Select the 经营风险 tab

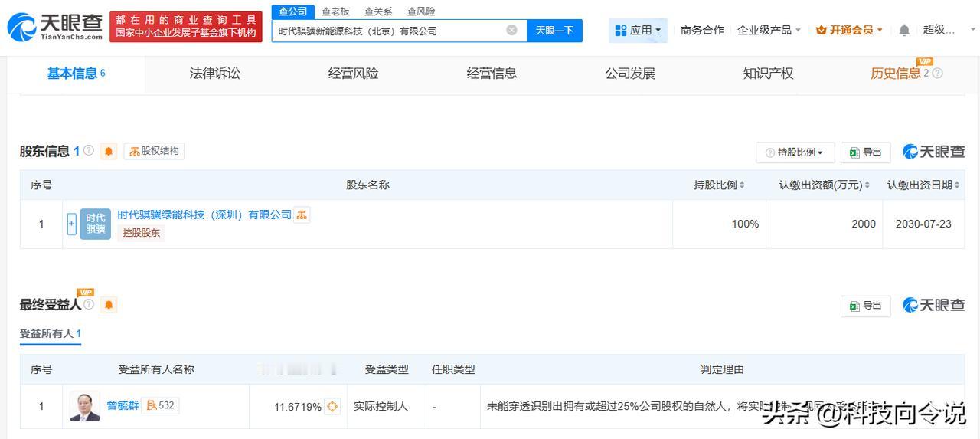(x=353, y=74)
